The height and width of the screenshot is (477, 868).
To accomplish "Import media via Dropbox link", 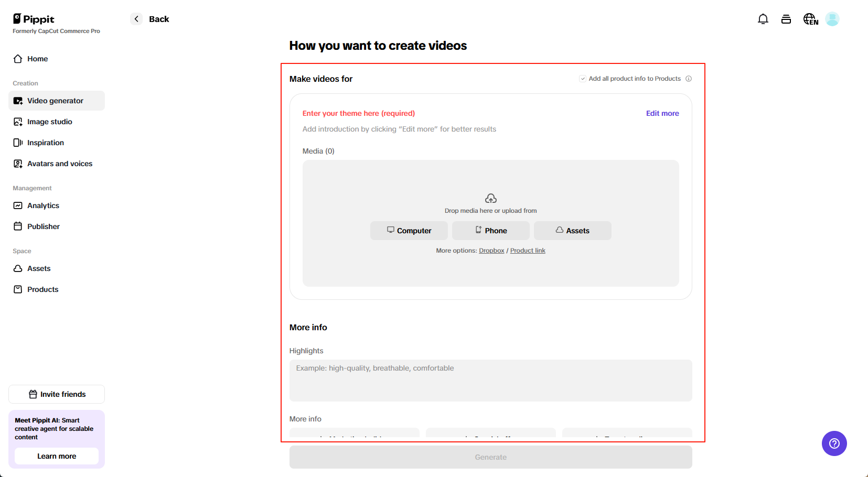I will (x=491, y=250).
